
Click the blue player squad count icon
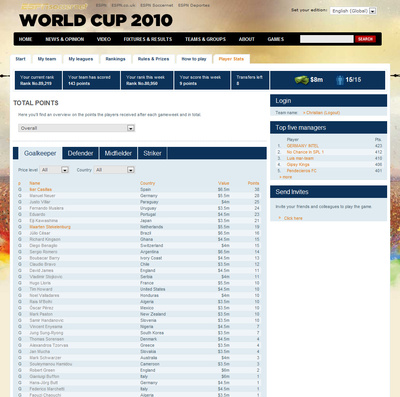pos(340,80)
